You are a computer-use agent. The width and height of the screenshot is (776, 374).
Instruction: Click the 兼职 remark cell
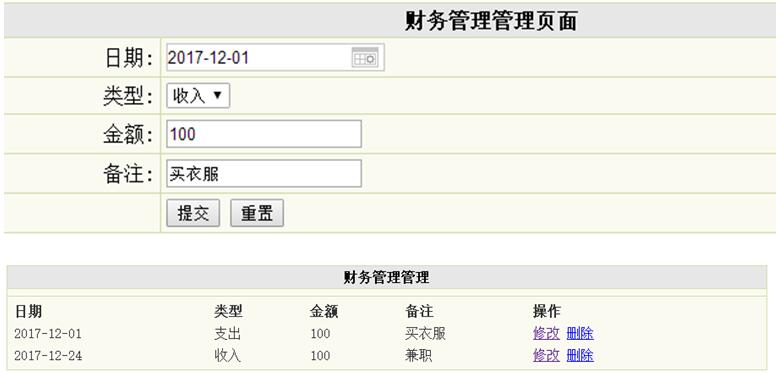[418, 356]
